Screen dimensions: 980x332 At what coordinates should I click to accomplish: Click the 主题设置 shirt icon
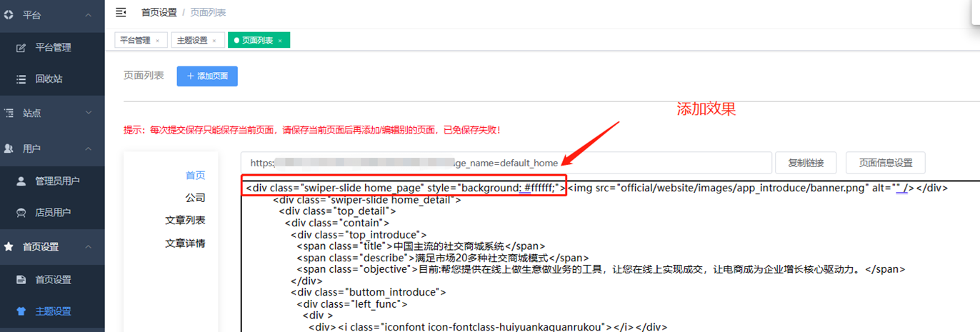coord(21,311)
